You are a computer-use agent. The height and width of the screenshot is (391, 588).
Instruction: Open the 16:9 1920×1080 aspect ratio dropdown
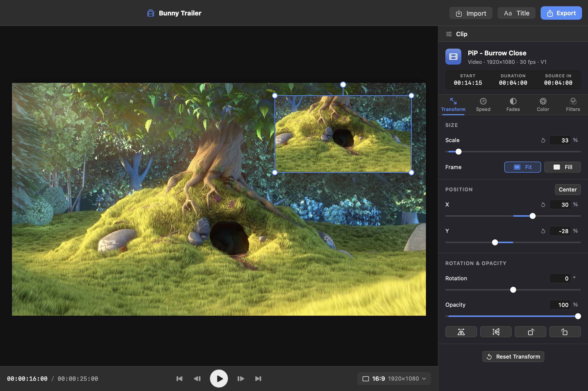[x=394, y=379]
